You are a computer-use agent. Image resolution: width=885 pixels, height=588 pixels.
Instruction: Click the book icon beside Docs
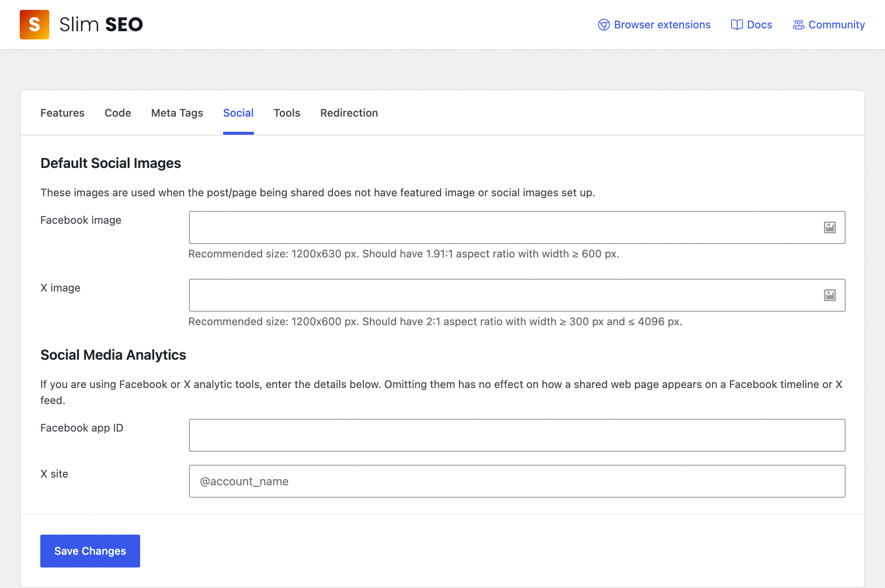click(x=737, y=25)
